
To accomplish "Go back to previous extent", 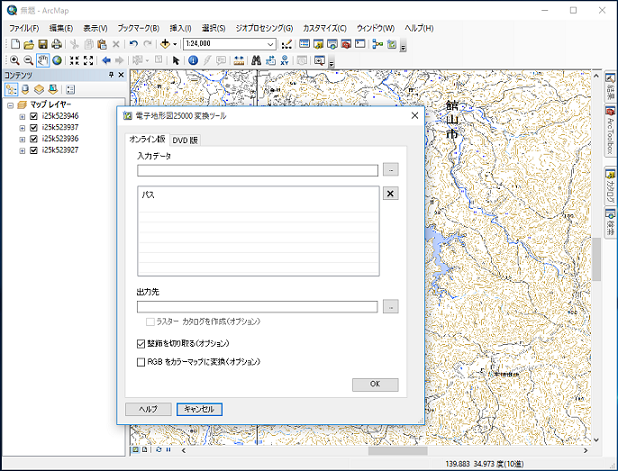I will click(106, 60).
